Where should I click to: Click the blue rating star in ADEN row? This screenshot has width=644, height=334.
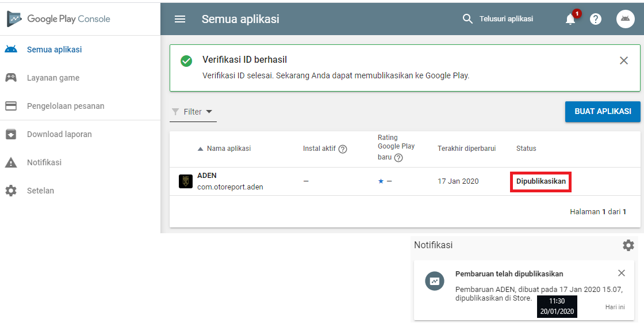coord(381,181)
